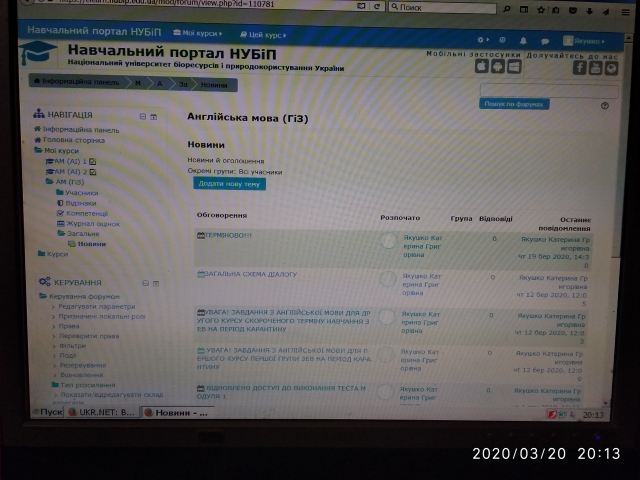Click the taskbar clock showing 20:13

(593, 415)
